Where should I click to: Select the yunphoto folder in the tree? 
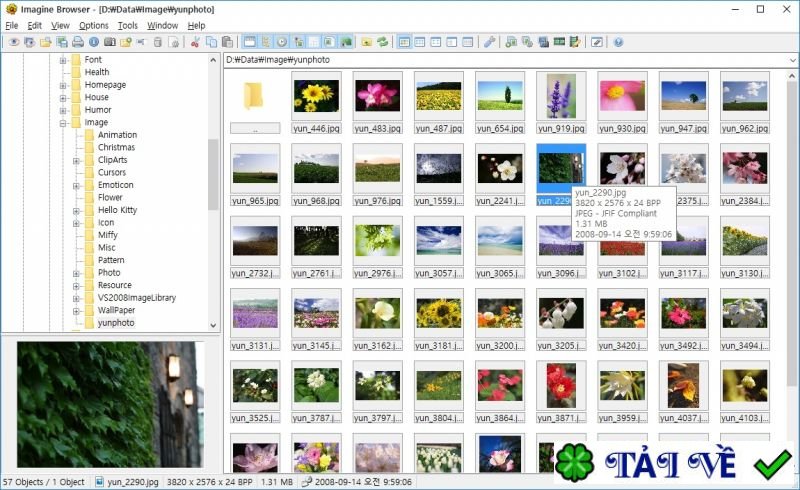coord(116,323)
